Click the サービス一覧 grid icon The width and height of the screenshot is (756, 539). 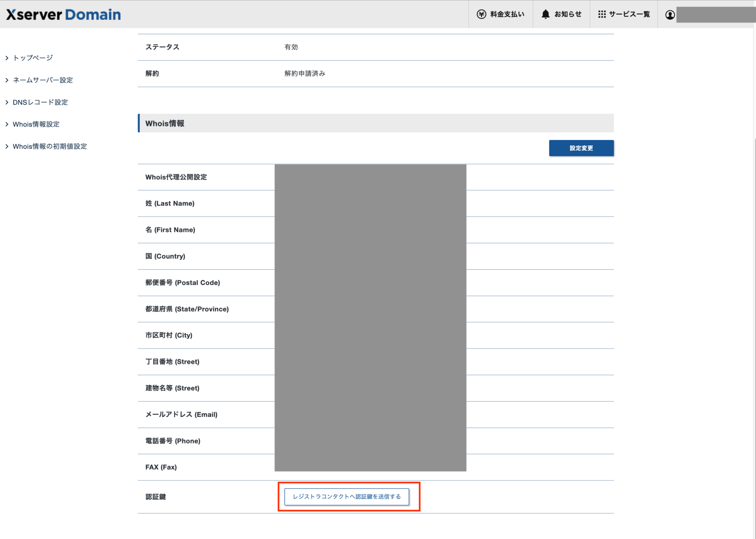click(x=602, y=14)
